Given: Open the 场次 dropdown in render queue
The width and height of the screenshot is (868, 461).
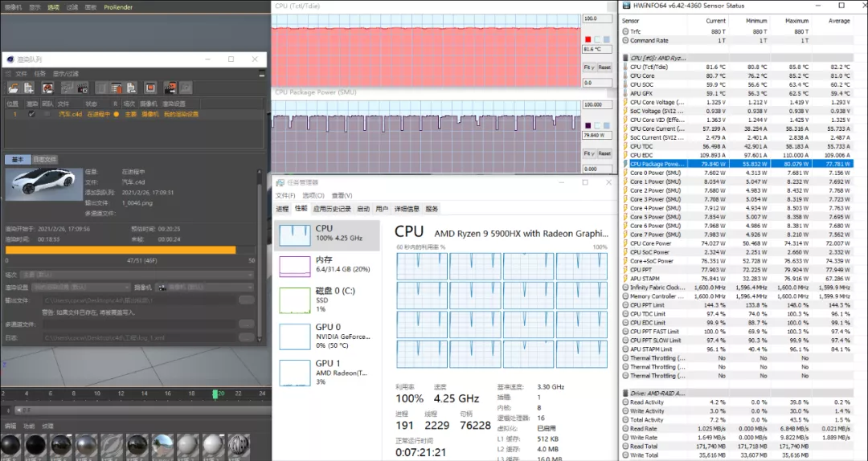Looking at the screenshot, I should [137, 275].
